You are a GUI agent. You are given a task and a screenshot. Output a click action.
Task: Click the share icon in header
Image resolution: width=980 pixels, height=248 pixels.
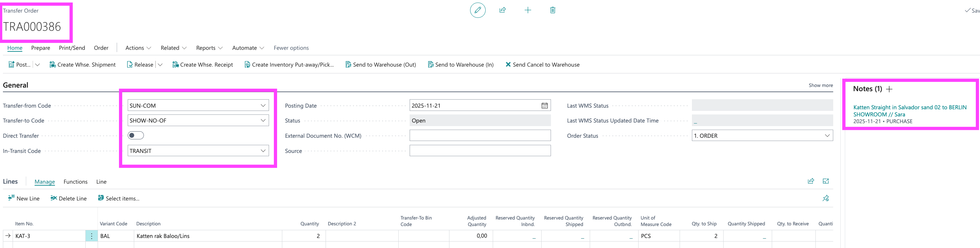point(502,10)
